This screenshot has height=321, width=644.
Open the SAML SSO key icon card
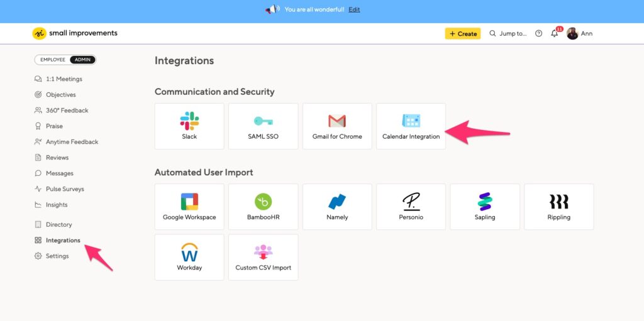coord(264,126)
